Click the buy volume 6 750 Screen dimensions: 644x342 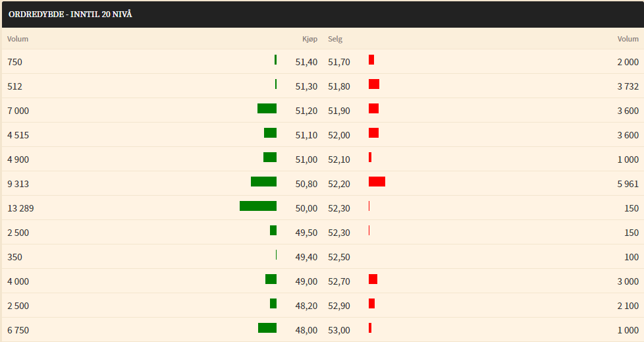(18, 330)
